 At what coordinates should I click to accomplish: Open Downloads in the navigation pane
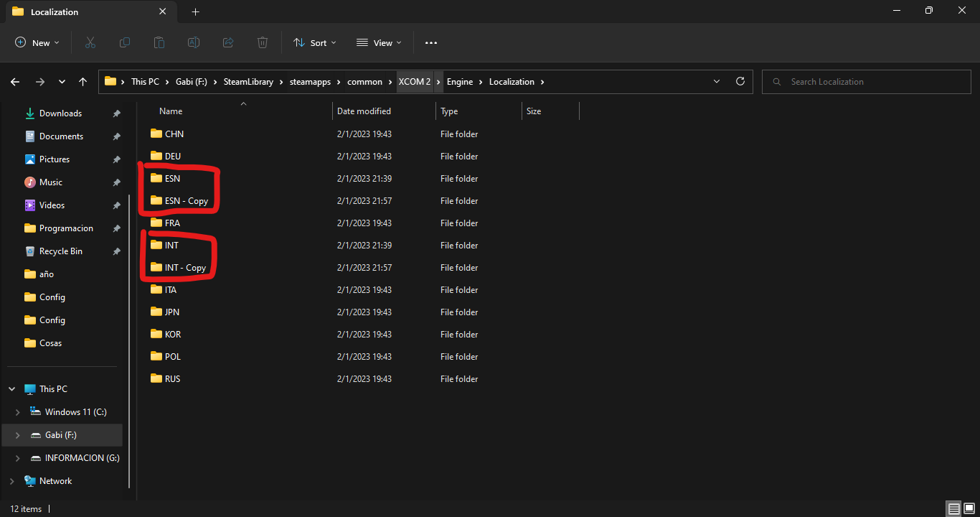(x=60, y=113)
